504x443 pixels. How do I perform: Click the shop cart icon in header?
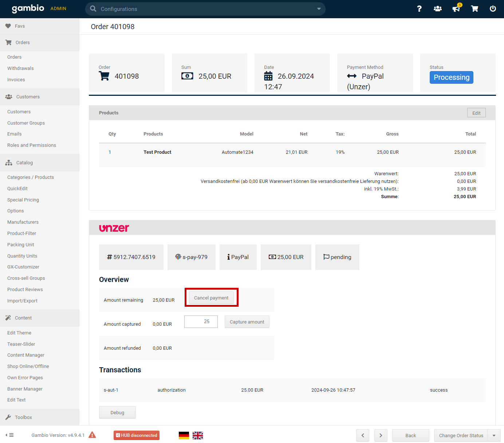[475, 9]
